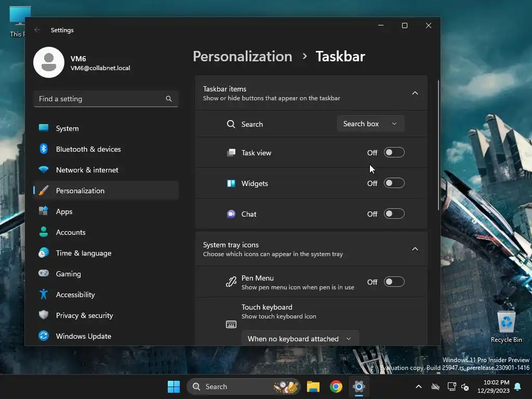Click the Settings back arrow
The image size is (532, 399).
(x=37, y=30)
